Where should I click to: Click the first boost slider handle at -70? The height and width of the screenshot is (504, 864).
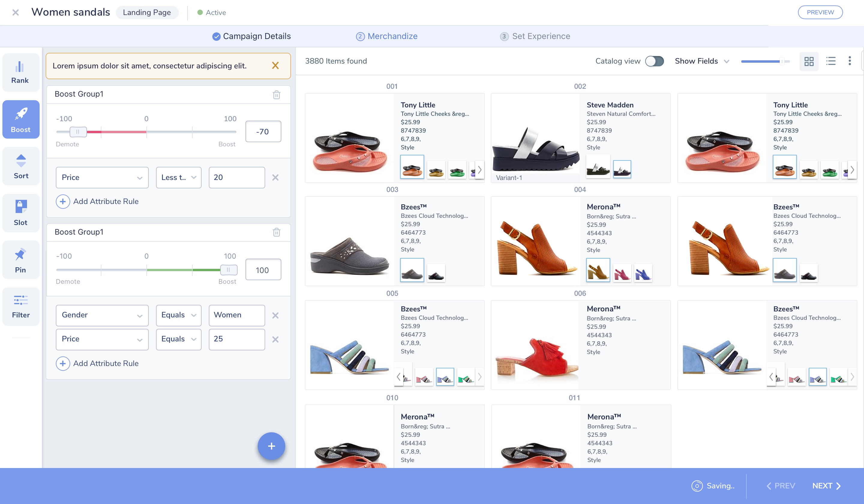coord(78,132)
